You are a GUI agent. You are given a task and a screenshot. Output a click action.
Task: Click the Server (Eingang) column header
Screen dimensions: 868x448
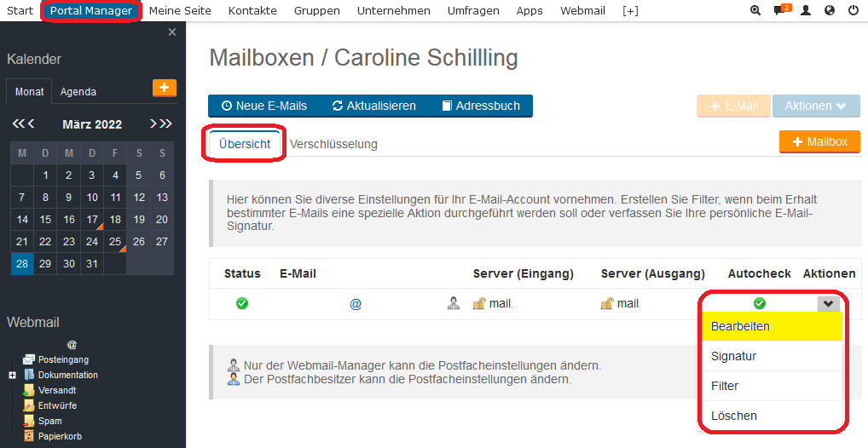pos(524,273)
